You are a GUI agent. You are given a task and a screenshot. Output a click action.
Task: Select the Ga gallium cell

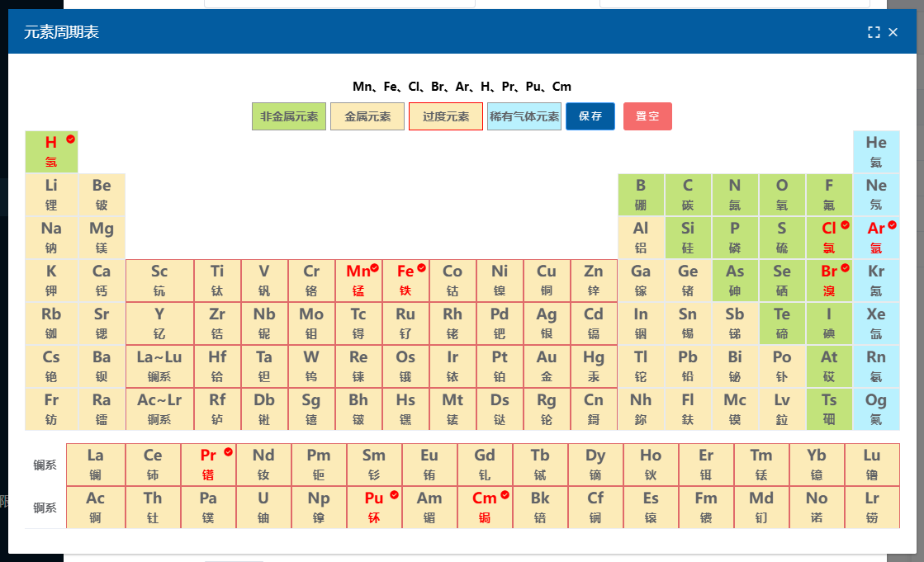pos(641,281)
